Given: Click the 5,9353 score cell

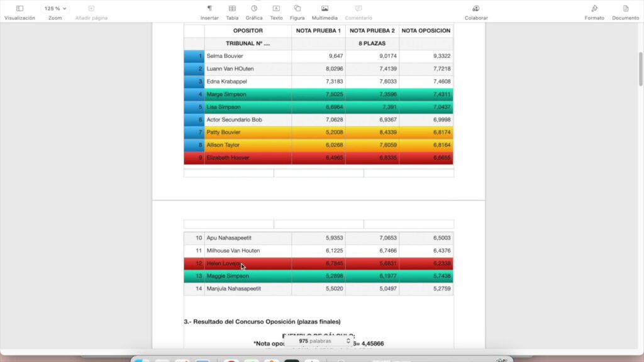Looking at the screenshot, I should tap(318, 238).
